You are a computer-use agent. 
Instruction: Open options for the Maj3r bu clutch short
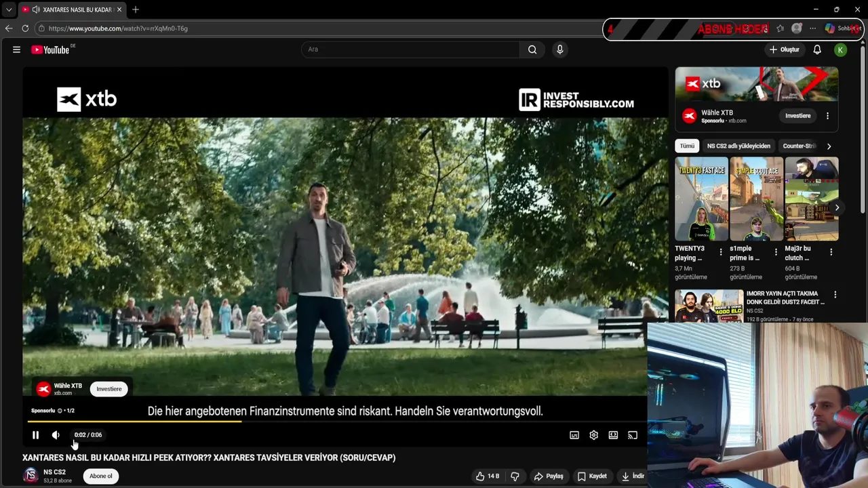(x=831, y=252)
